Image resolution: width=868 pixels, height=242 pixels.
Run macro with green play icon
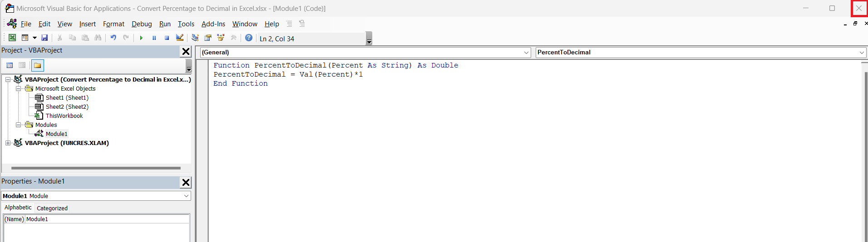point(141,38)
